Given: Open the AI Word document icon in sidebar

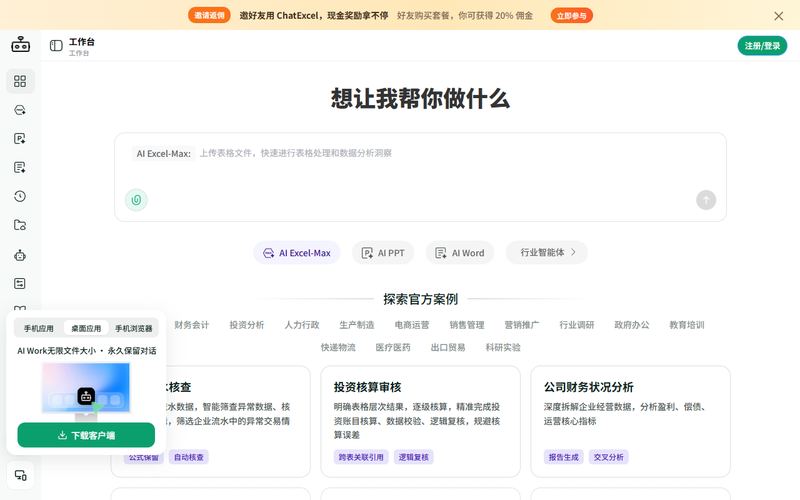Looking at the screenshot, I should click(20, 167).
